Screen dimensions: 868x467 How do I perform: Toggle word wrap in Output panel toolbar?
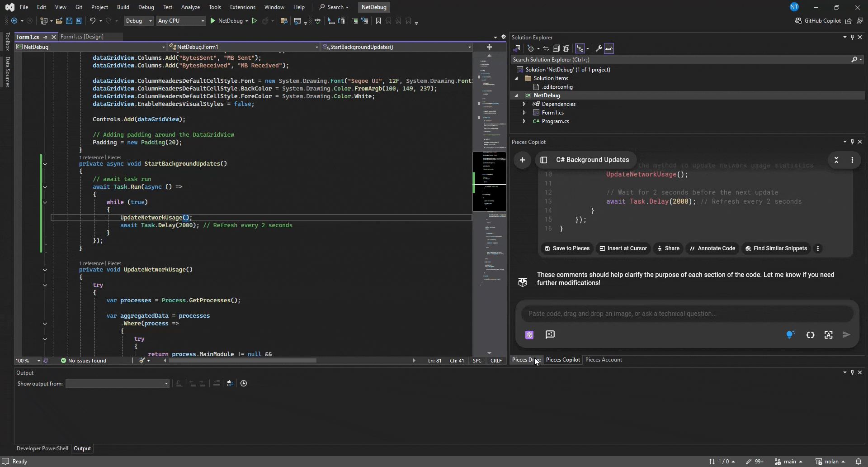point(230,384)
